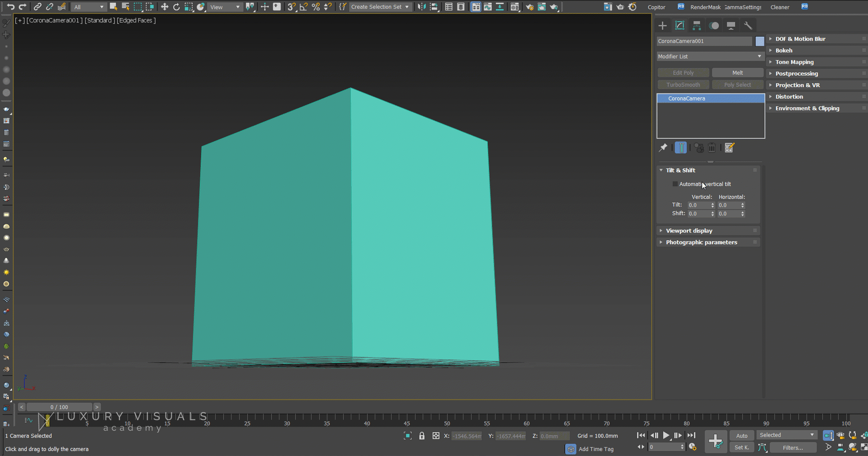868x456 pixels.
Task: Toggle the Auto key button
Action: (x=742, y=436)
